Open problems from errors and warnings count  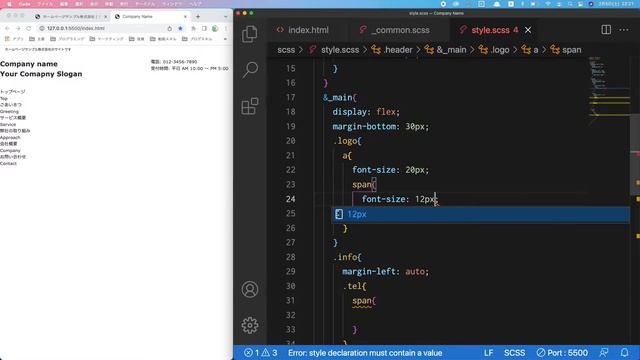tap(261, 353)
